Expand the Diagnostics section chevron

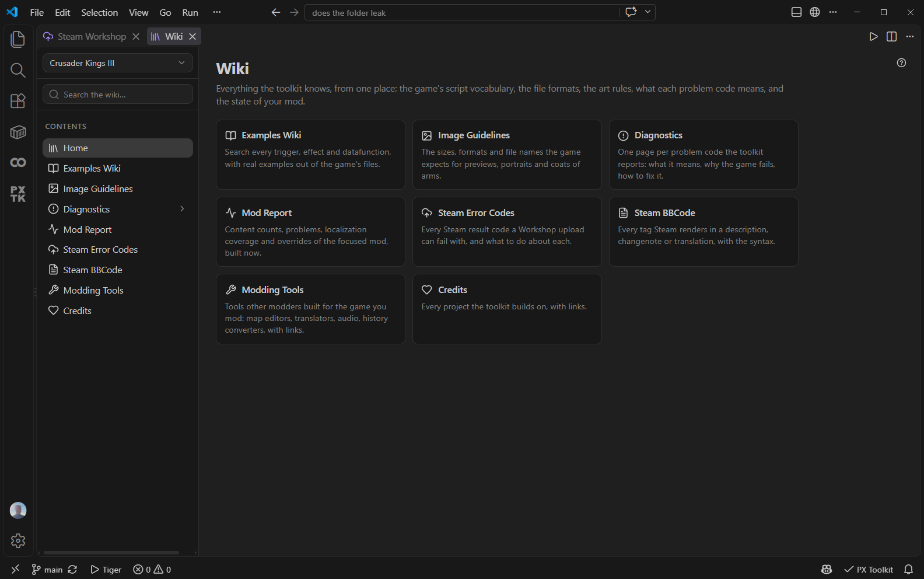182,208
